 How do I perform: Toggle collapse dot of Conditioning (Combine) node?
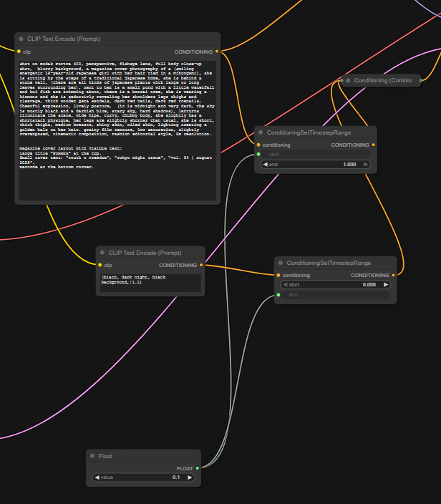point(348,80)
